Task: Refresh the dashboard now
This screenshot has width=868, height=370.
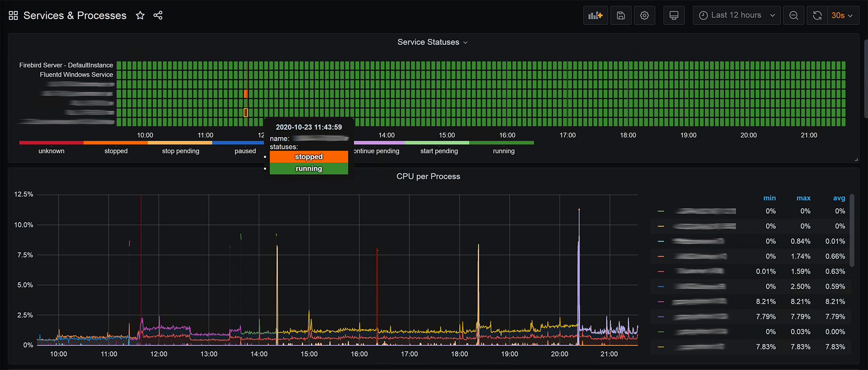Action: click(x=818, y=16)
